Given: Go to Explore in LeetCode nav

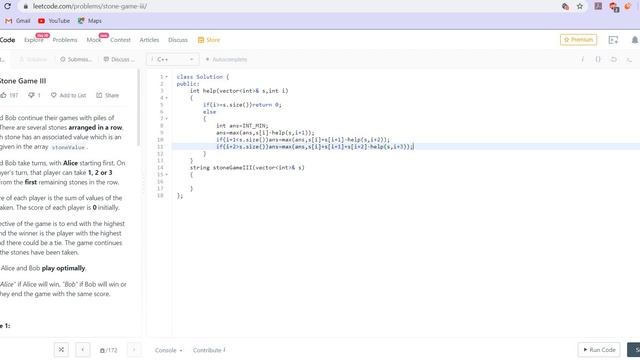Looking at the screenshot, I should tap(33, 40).
